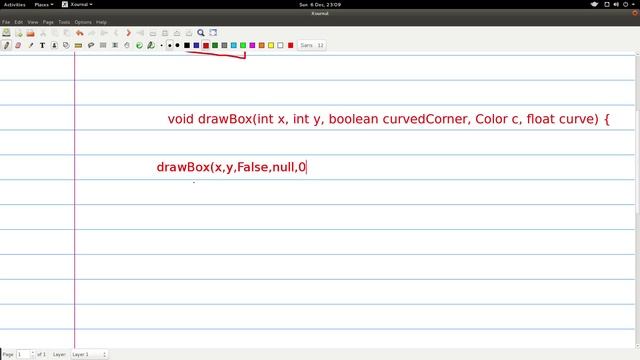Pick the selected red color swatch

[206, 45]
